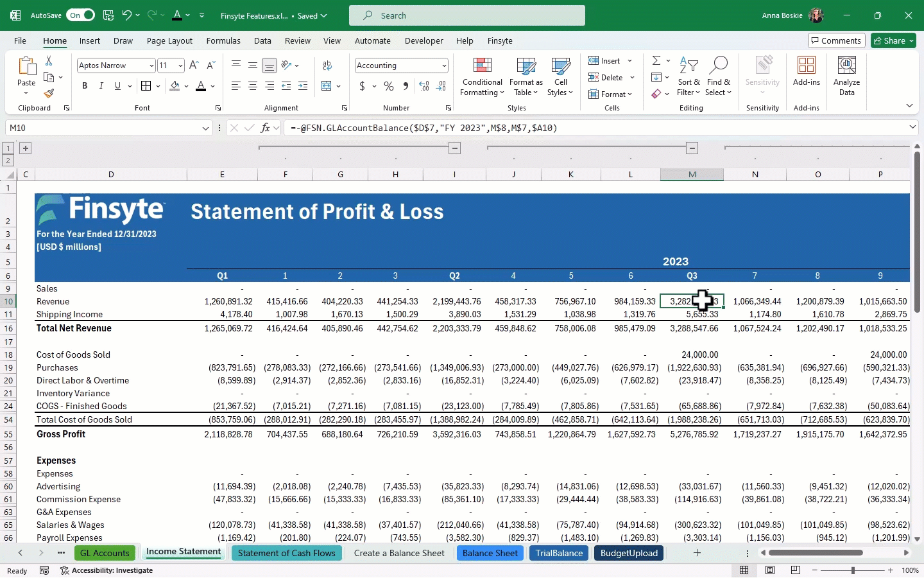
Task: Open Cell Styles dropdown
Action: coord(560,77)
